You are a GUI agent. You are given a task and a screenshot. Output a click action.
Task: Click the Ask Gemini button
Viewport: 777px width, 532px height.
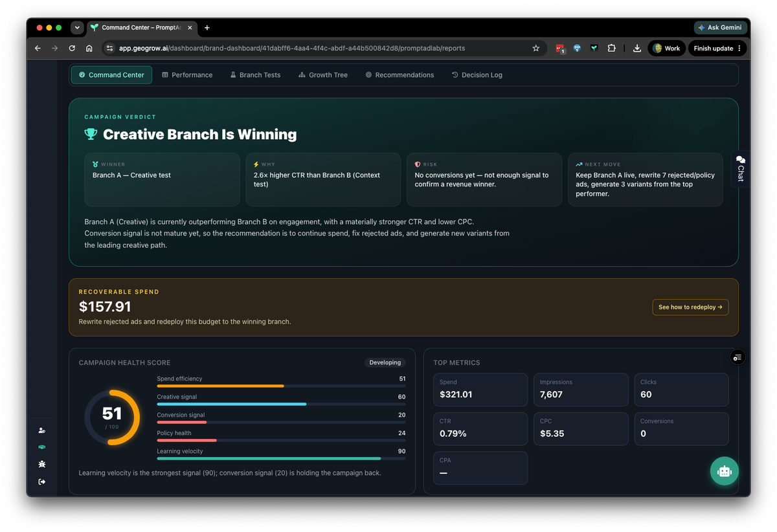[x=721, y=28]
